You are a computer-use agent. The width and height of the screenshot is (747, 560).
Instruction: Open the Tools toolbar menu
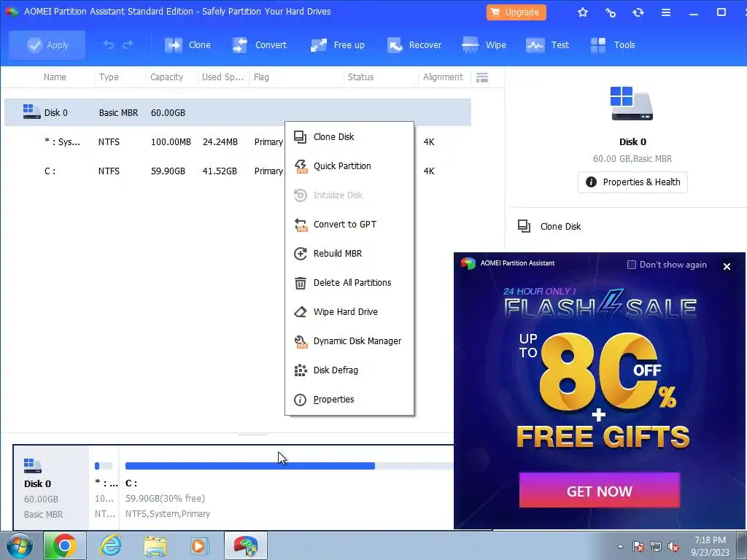(613, 44)
